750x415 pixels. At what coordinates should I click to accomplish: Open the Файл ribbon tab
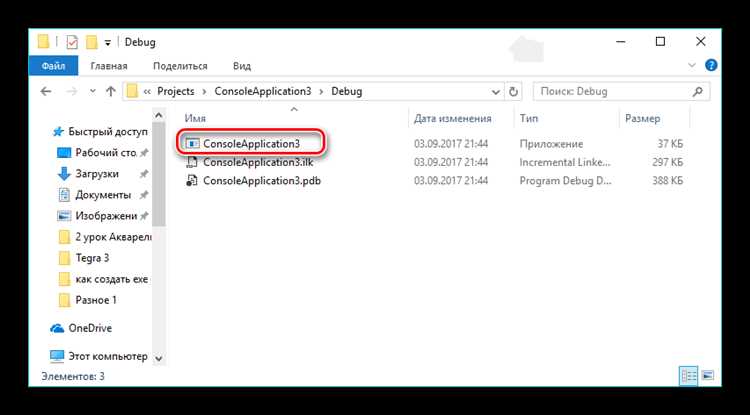pyautogui.click(x=53, y=66)
